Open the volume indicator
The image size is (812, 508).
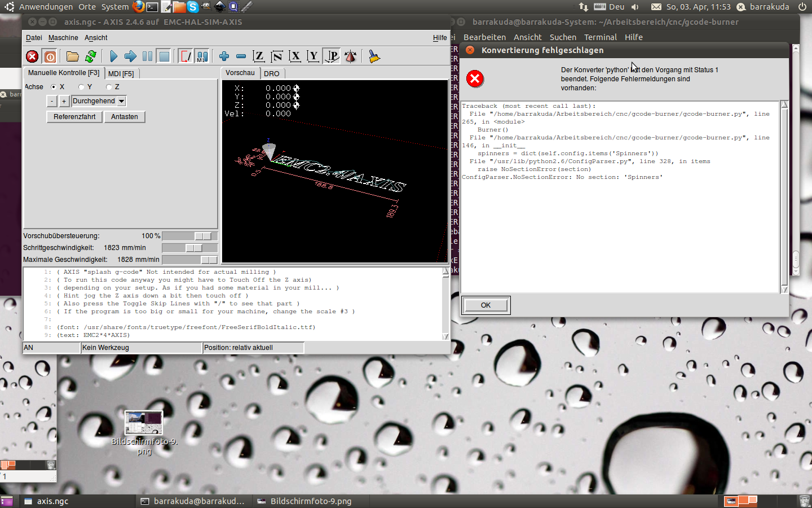point(635,7)
